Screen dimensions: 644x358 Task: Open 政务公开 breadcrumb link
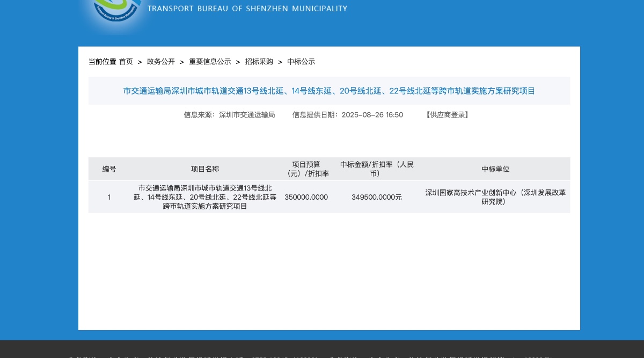click(161, 62)
